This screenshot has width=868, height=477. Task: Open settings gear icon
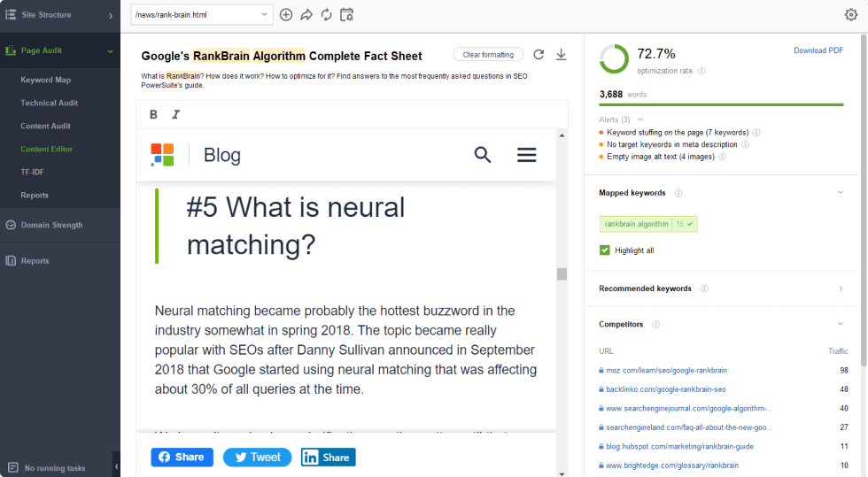point(851,15)
